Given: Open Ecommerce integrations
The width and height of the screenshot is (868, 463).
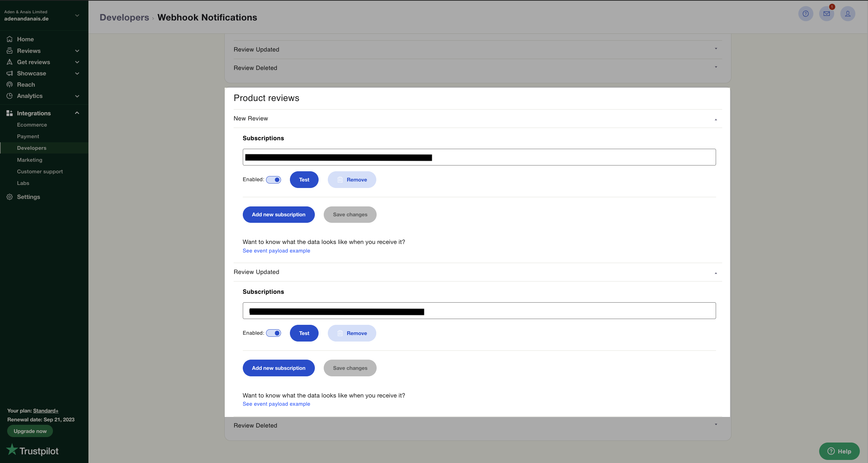Looking at the screenshot, I should coord(32,125).
